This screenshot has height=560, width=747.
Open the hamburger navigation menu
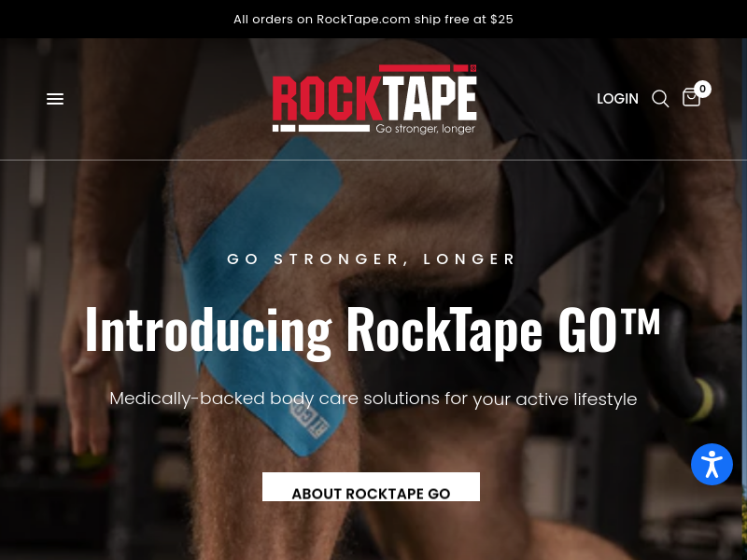tap(55, 99)
